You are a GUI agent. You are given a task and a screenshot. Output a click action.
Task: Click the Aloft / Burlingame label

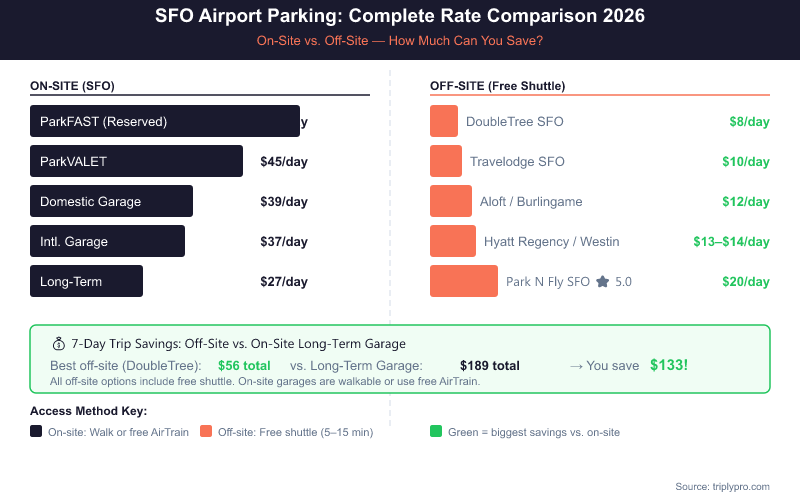[531, 202]
